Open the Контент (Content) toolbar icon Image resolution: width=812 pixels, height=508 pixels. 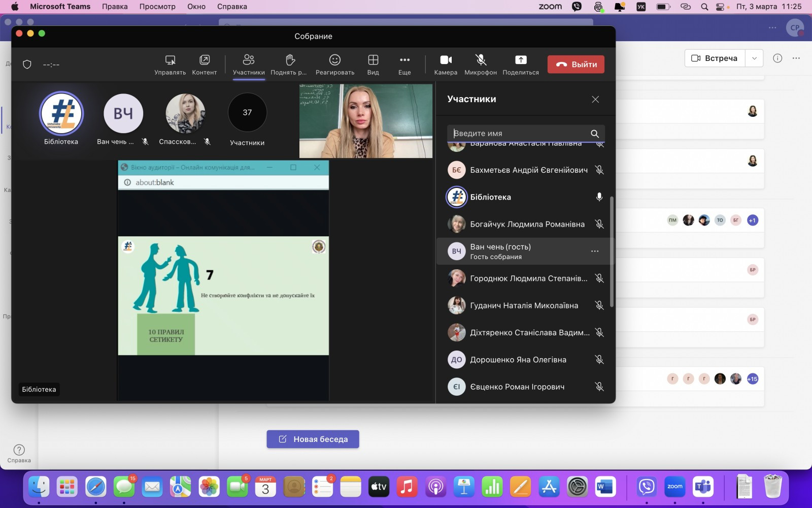point(204,65)
